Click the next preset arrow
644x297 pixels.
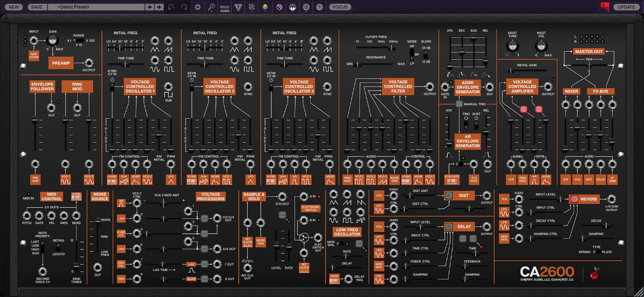click(159, 7)
